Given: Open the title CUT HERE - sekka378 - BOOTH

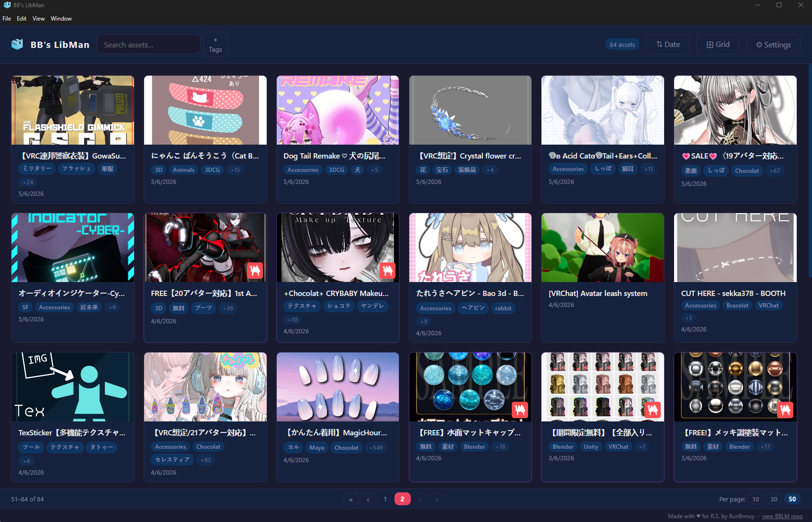Looking at the screenshot, I should pos(733,294).
